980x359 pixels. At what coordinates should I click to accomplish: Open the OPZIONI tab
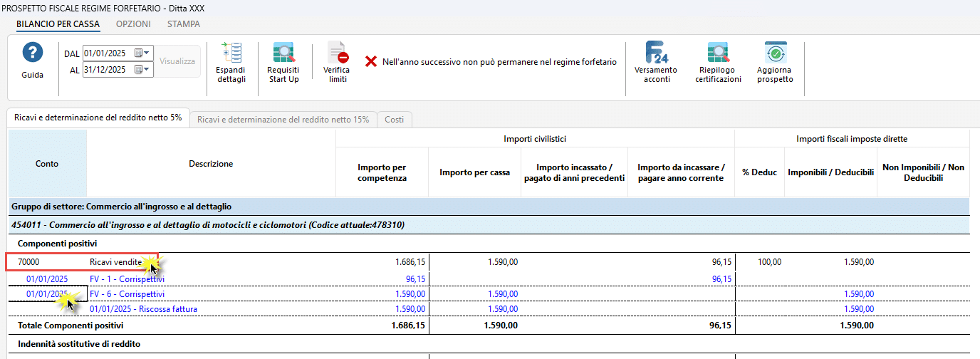[x=133, y=24]
